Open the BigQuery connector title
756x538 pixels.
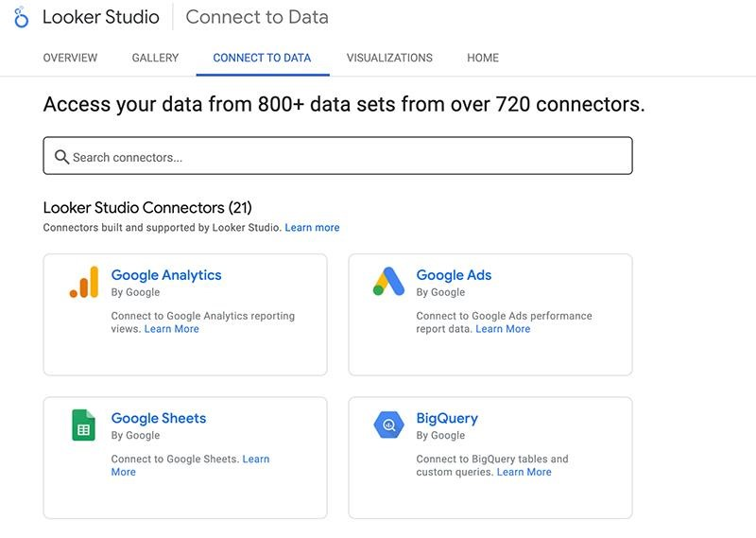point(447,418)
